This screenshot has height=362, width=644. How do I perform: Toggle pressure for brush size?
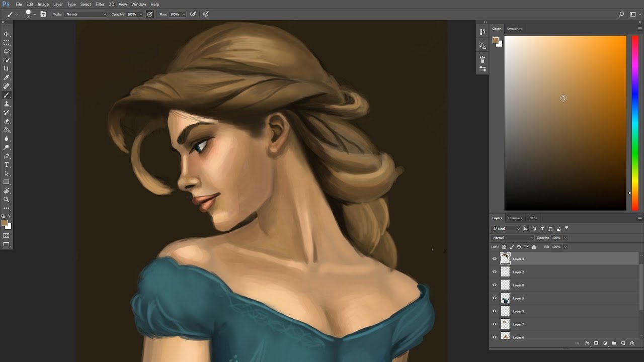(x=206, y=14)
